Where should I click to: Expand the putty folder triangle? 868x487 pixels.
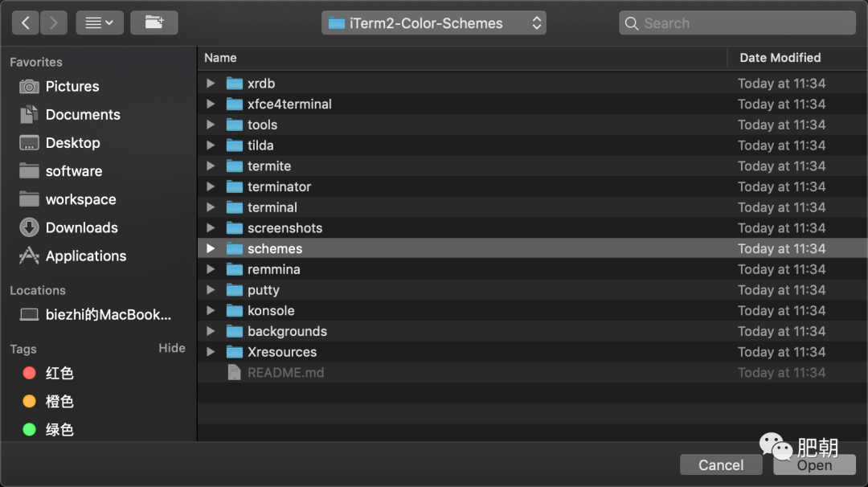[211, 290]
